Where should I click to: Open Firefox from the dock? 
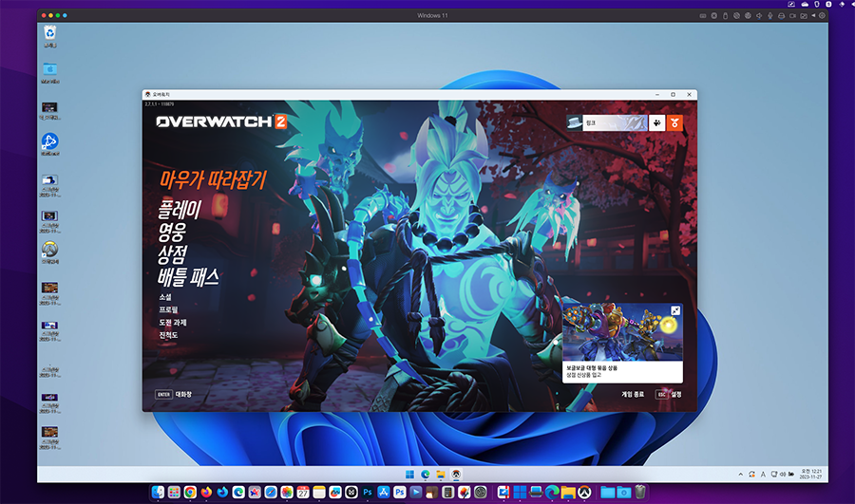206,493
